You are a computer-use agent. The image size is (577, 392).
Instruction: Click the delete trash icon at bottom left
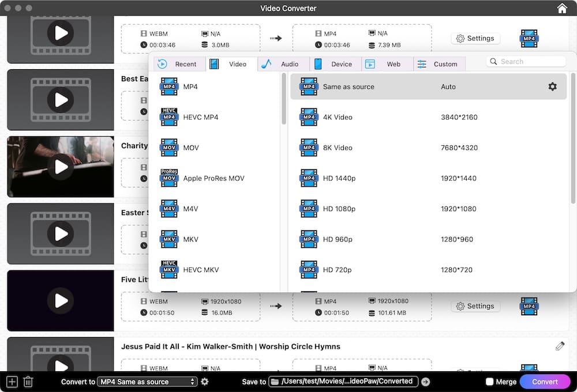pos(28,381)
